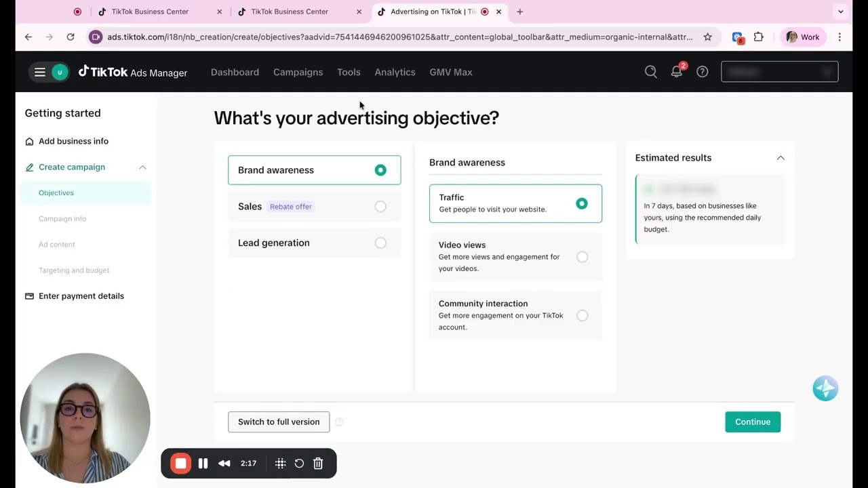Open the Campaigns menu

(298, 72)
